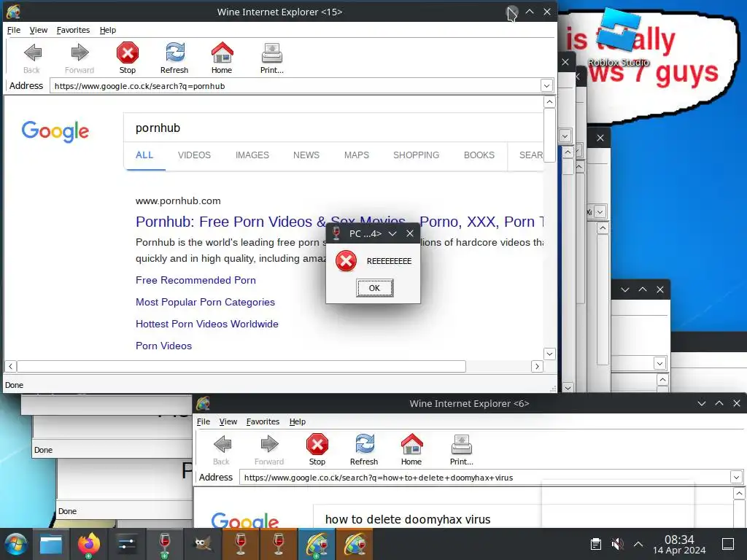This screenshot has width=747, height=560.
Task: Switch to MAPS search tab
Action: coord(357,155)
